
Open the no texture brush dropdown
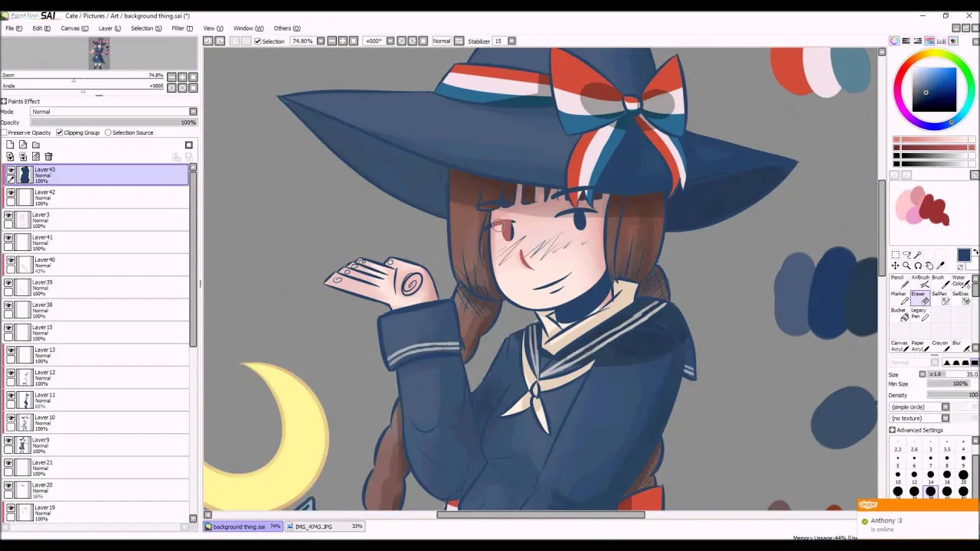tap(946, 419)
